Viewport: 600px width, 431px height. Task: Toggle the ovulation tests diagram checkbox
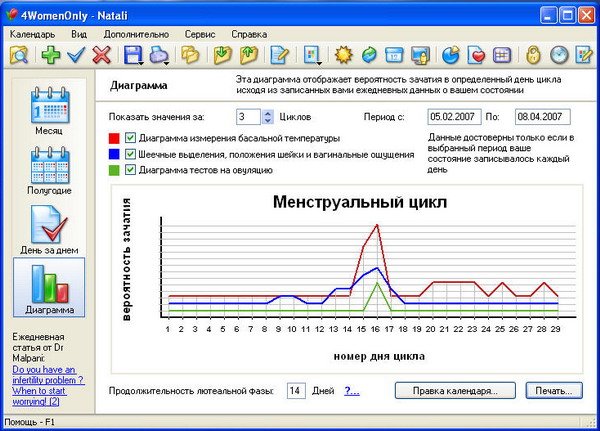pos(130,170)
